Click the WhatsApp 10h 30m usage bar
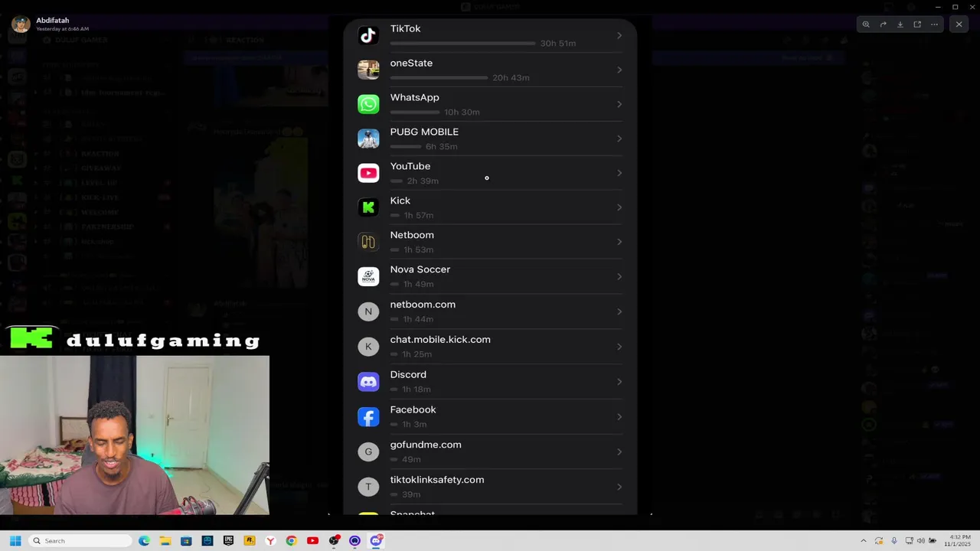 click(415, 112)
